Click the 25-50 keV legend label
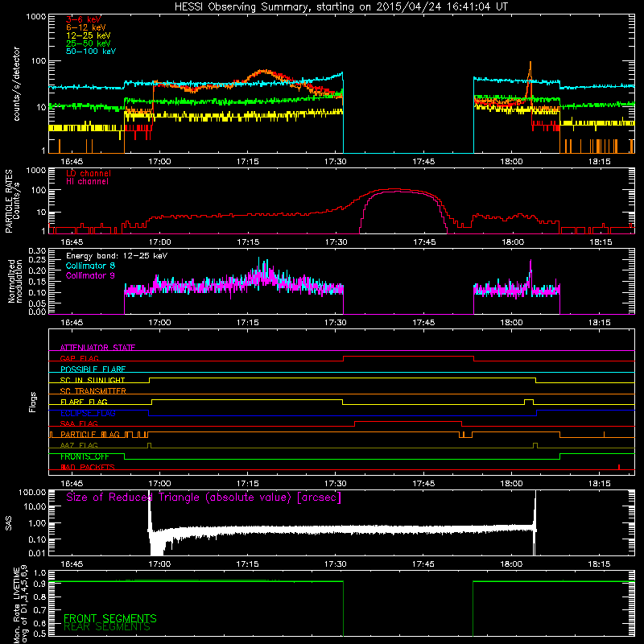The height and width of the screenshot is (644, 644). [88, 43]
